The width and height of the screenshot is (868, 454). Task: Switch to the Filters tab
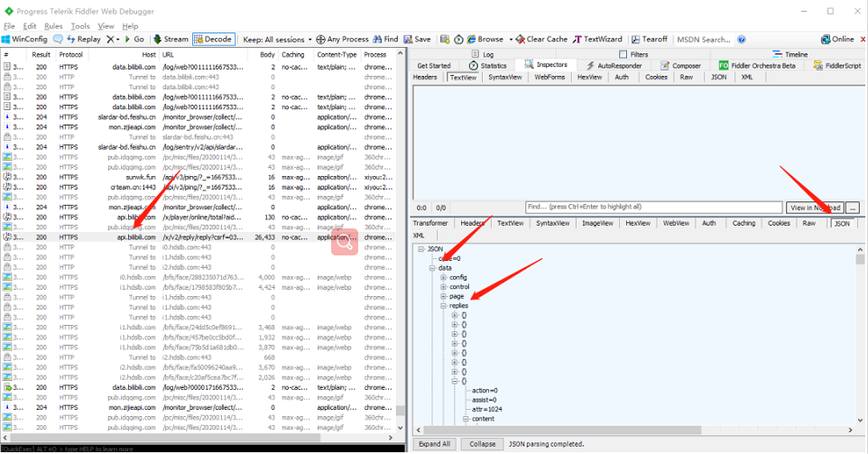633,54
